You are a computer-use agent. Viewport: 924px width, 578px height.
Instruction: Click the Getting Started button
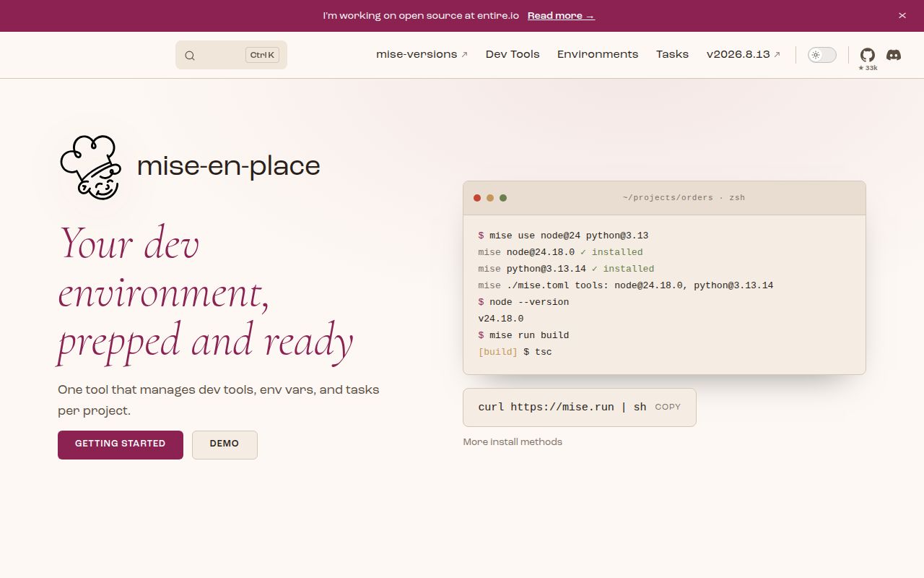[x=121, y=444]
